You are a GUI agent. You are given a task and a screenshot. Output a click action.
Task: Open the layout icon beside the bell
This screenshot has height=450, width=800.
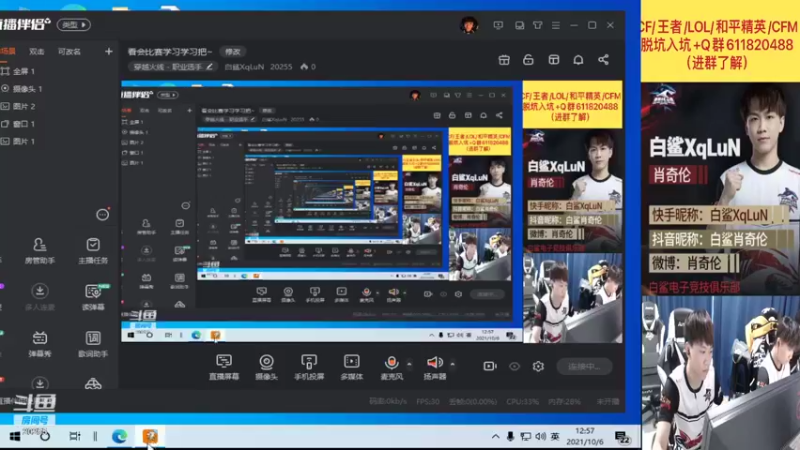point(554,60)
